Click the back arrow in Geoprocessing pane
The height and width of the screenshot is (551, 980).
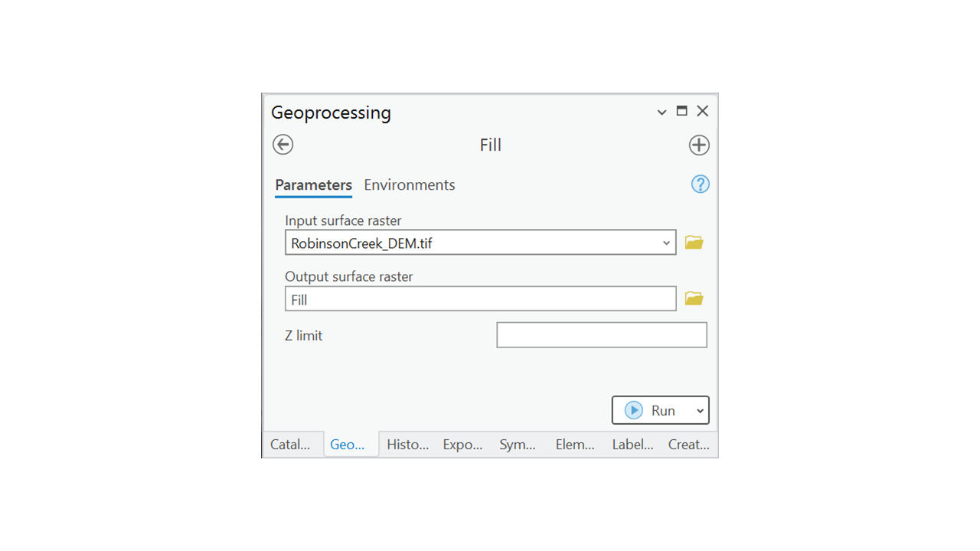click(283, 145)
